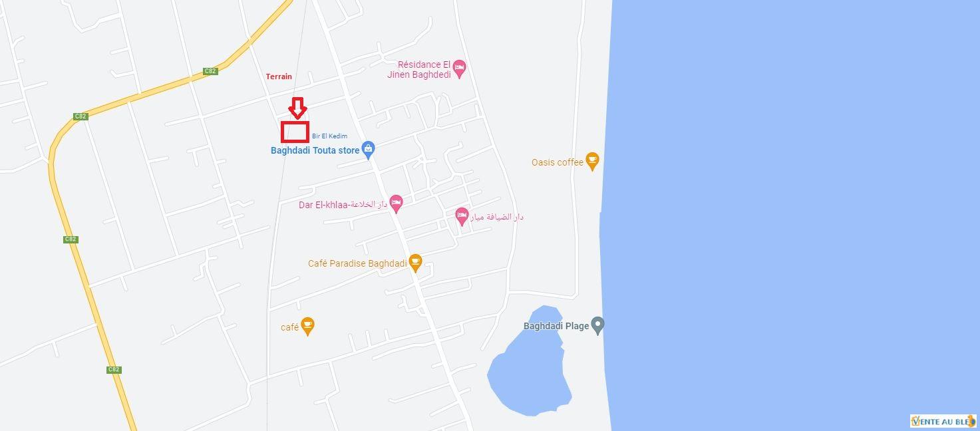Click the Baghdadi Plage text label
This screenshot has width=980, height=431.
coord(556,326)
